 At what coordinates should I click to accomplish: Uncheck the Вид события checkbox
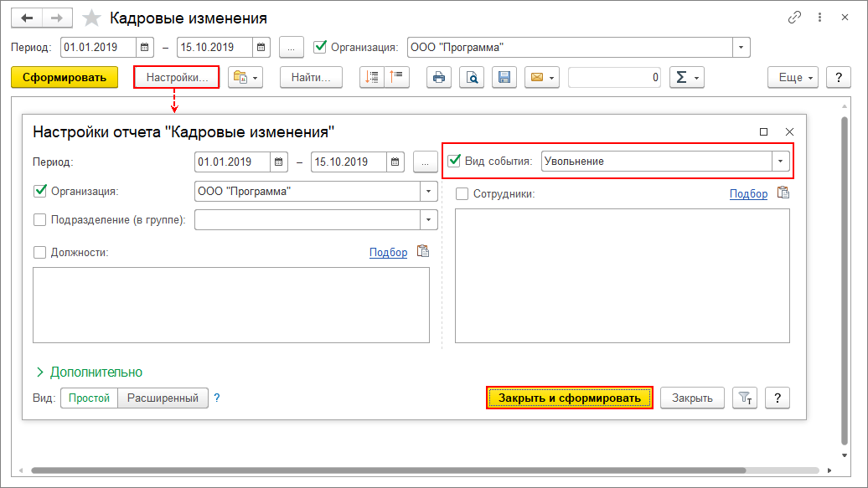point(455,161)
